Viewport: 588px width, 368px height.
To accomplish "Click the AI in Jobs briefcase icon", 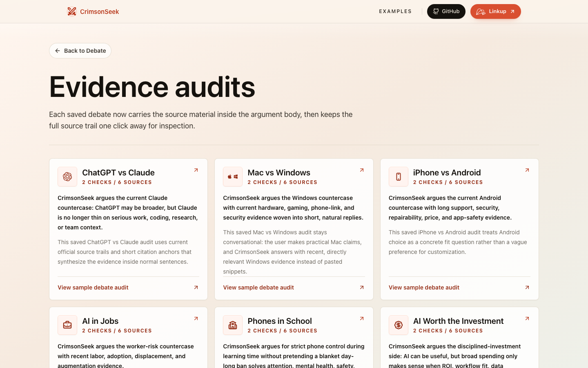I will point(67,325).
